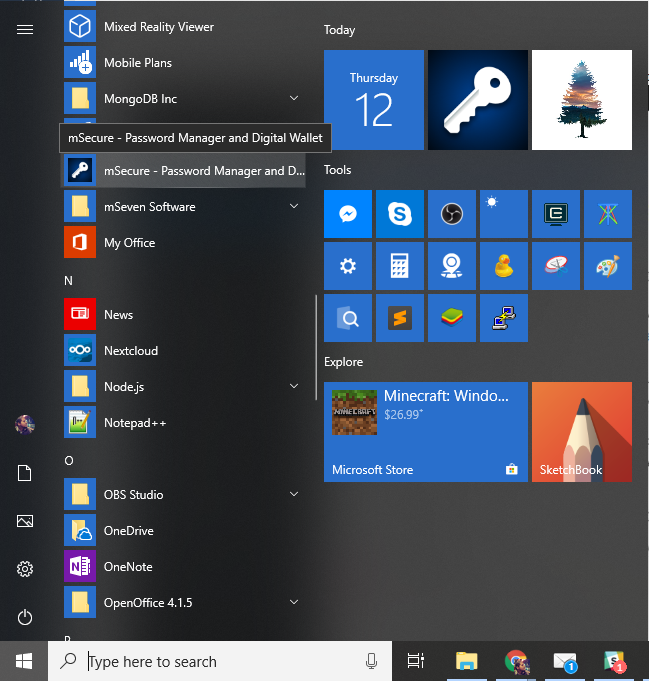Open the Settings gear tile in Tools
Viewport: 649px width, 681px height.
click(348, 266)
